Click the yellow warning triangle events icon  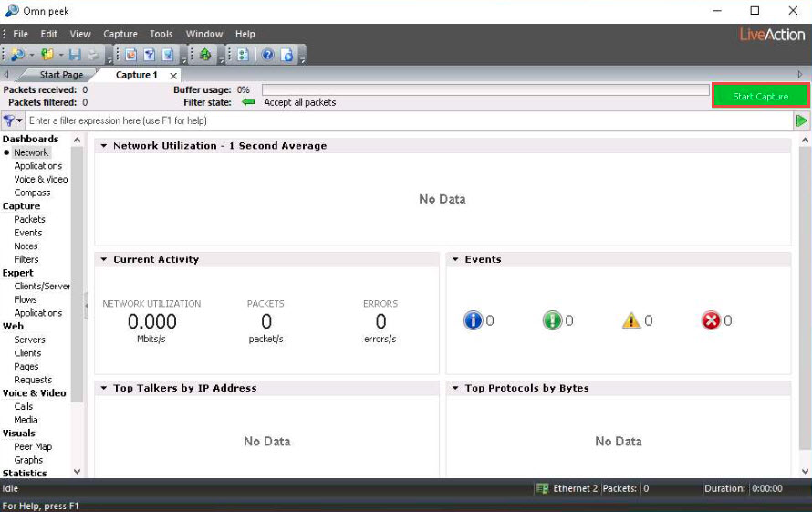631,320
